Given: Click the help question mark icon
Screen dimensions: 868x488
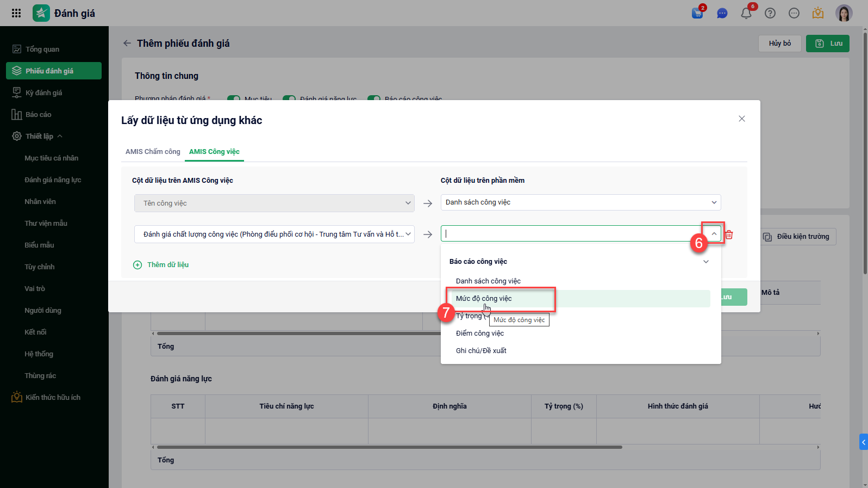Looking at the screenshot, I should click(x=770, y=14).
